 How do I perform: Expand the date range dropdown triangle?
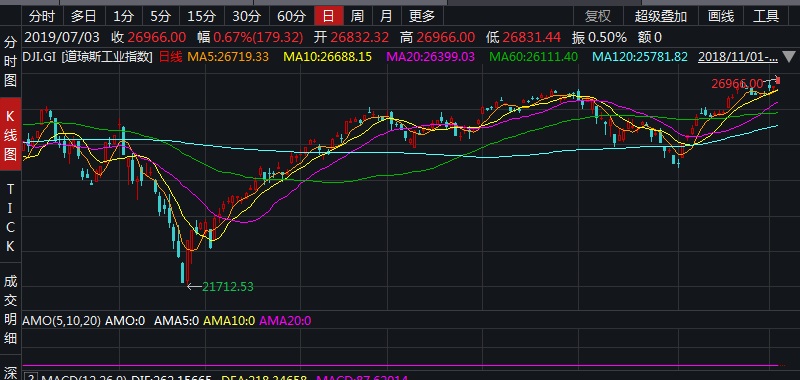click(789, 57)
